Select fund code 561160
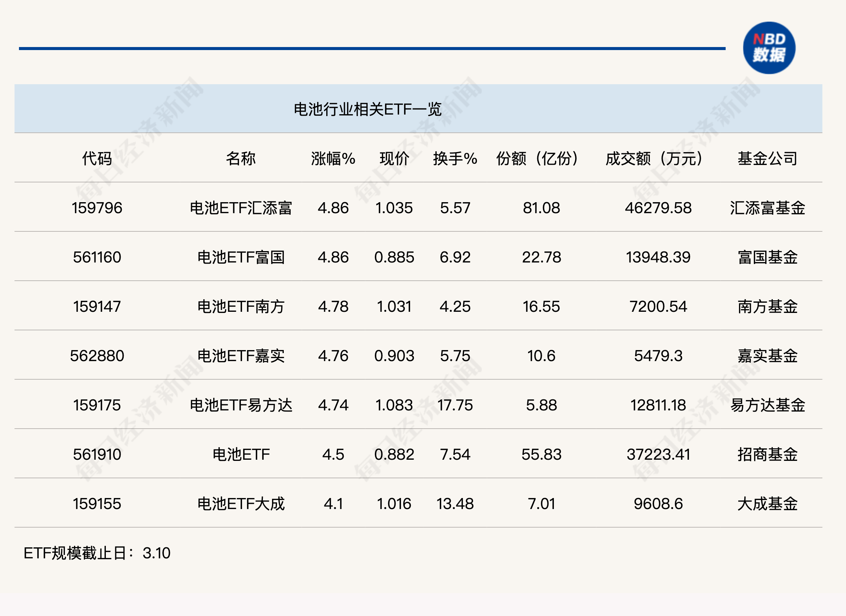 click(97, 257)
